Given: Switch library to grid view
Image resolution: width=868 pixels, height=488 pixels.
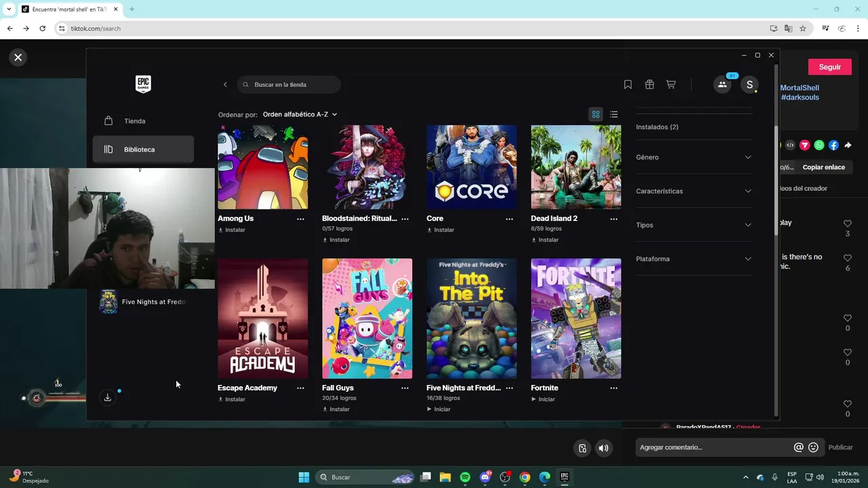Looking at the screenshot, I should pos(596,115).
